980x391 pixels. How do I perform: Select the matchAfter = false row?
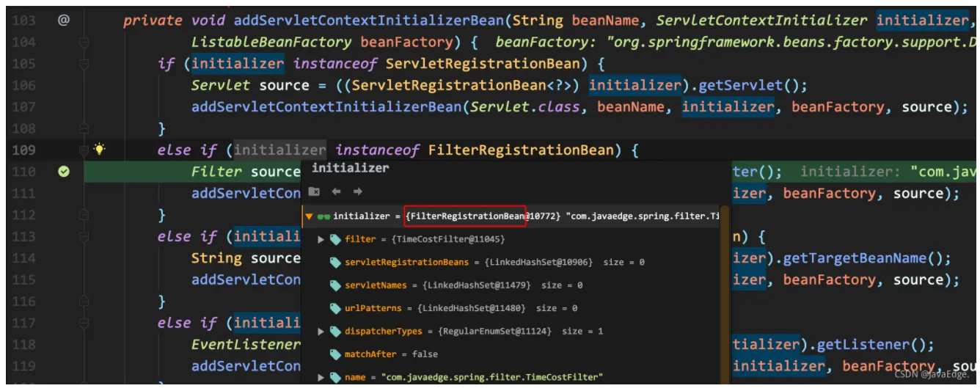click(511, 354)
